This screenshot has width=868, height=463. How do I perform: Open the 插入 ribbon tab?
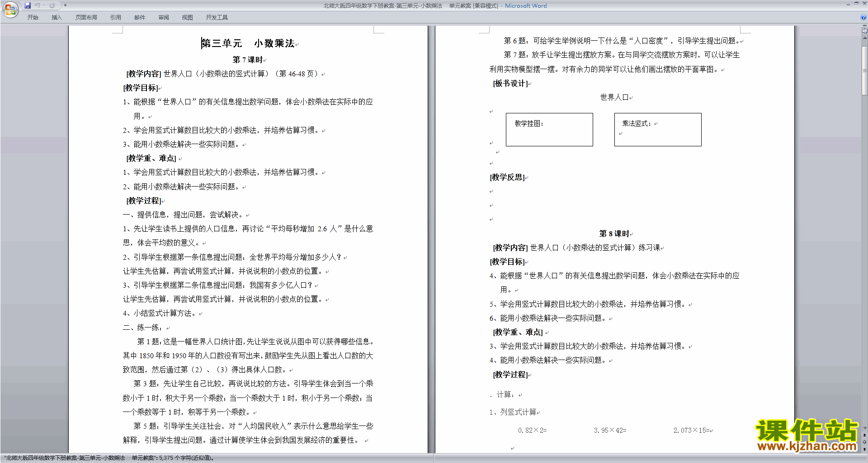(57, 18)
